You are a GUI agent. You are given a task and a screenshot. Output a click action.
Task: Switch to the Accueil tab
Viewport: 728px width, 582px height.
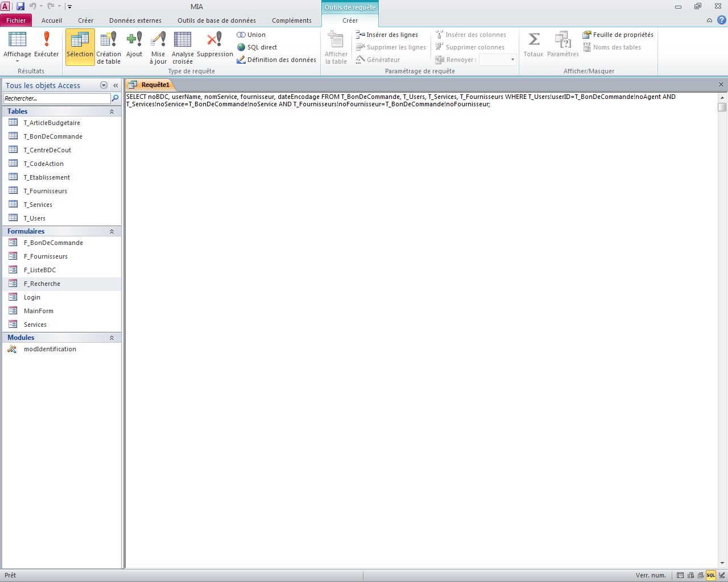(x=52, y=20)
